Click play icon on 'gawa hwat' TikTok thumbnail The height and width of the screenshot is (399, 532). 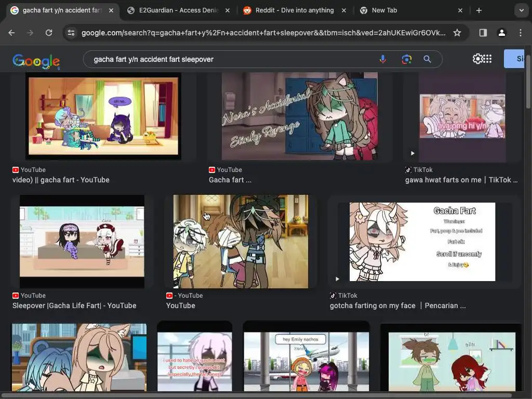pos(413,153)
